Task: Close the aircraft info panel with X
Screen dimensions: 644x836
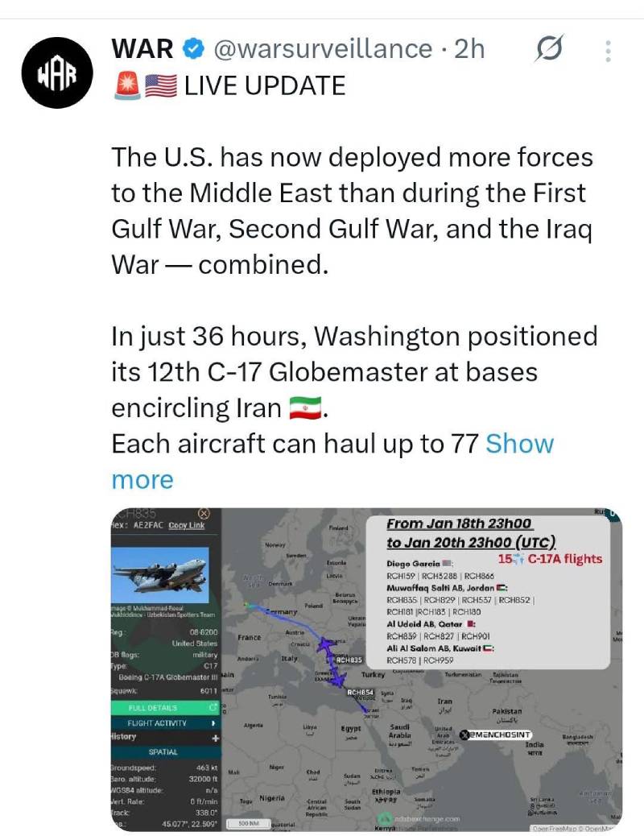Action: [x=204, y=513]
